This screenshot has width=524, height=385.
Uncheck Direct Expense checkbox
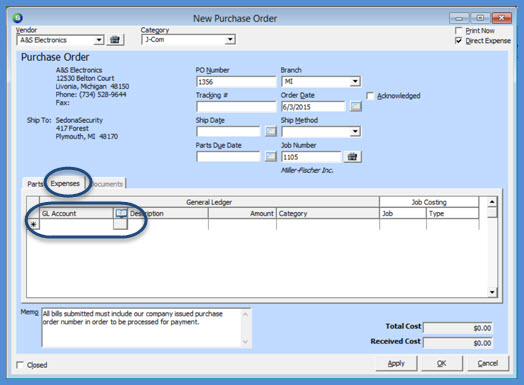(459, 41)
